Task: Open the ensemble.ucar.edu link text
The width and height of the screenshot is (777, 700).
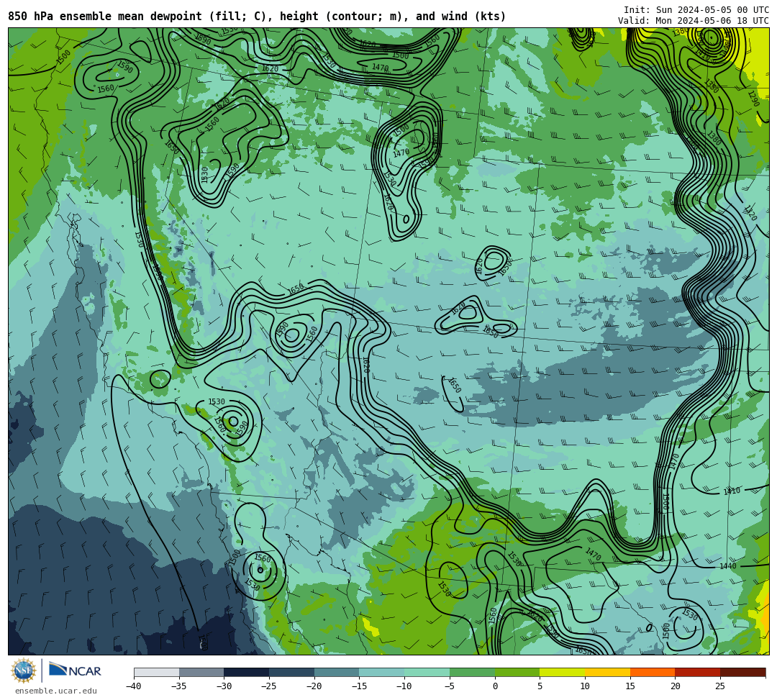Action: click(x=56, y=691)
